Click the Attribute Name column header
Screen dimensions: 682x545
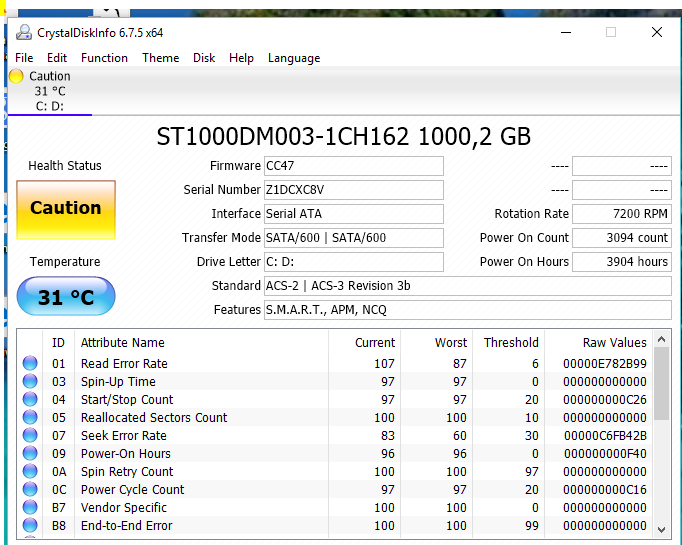click(x=201, y=342)
